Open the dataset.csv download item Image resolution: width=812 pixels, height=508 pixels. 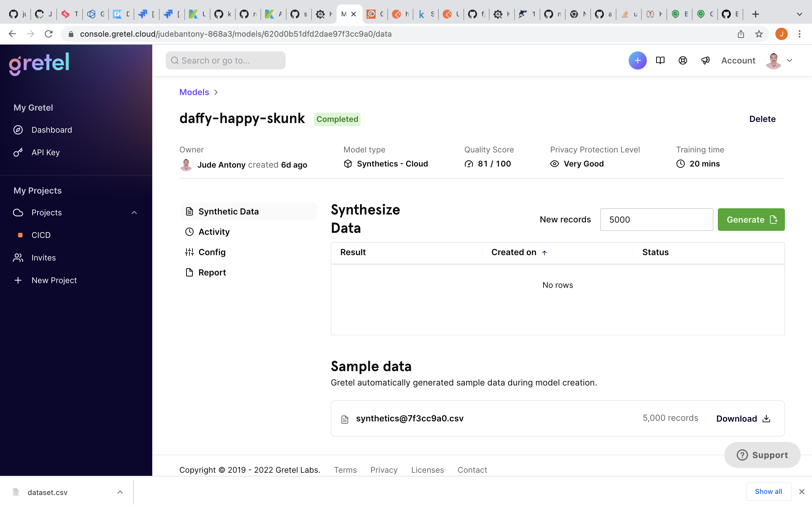point(47,492)
